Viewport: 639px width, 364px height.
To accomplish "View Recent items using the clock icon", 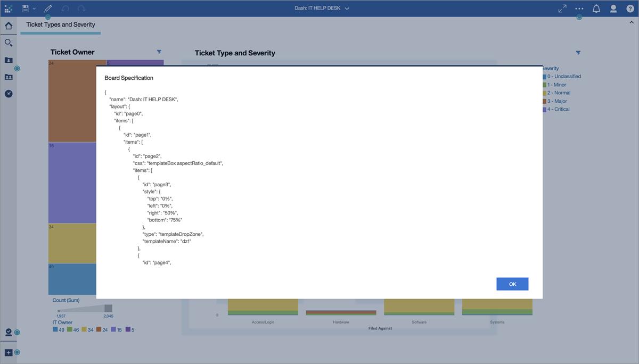I will [x=8, y=93].
